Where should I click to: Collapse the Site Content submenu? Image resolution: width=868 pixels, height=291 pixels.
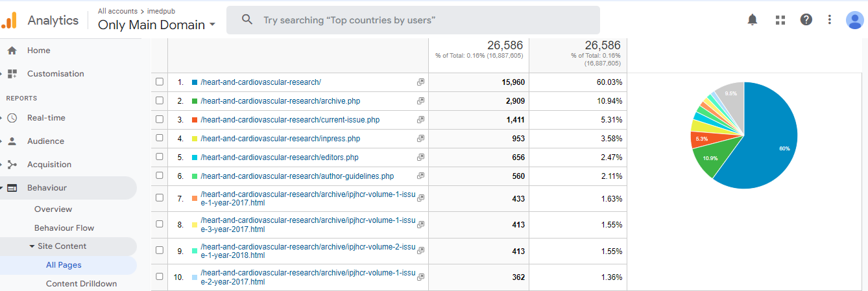click(x=32, y=246)
